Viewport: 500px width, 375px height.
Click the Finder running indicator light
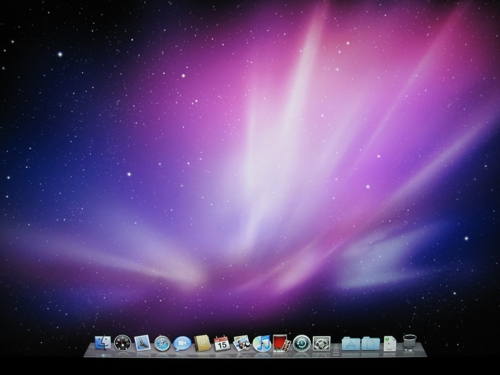(x=103, y=355)
